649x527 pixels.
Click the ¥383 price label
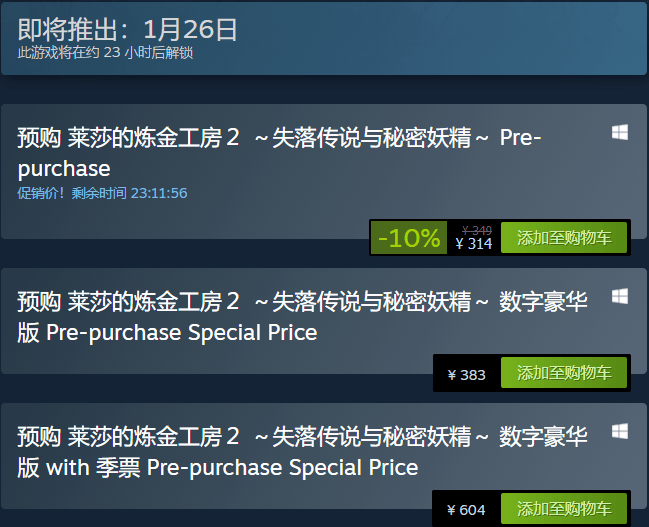pyautogui.click(x=467, y=375)
